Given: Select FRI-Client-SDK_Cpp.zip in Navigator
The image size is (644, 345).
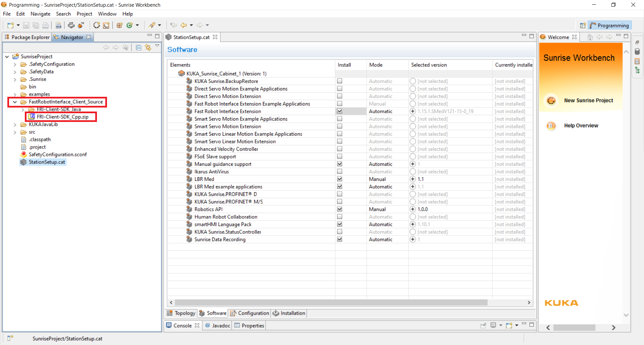Looking at the screenshot, I should point(63,117).
